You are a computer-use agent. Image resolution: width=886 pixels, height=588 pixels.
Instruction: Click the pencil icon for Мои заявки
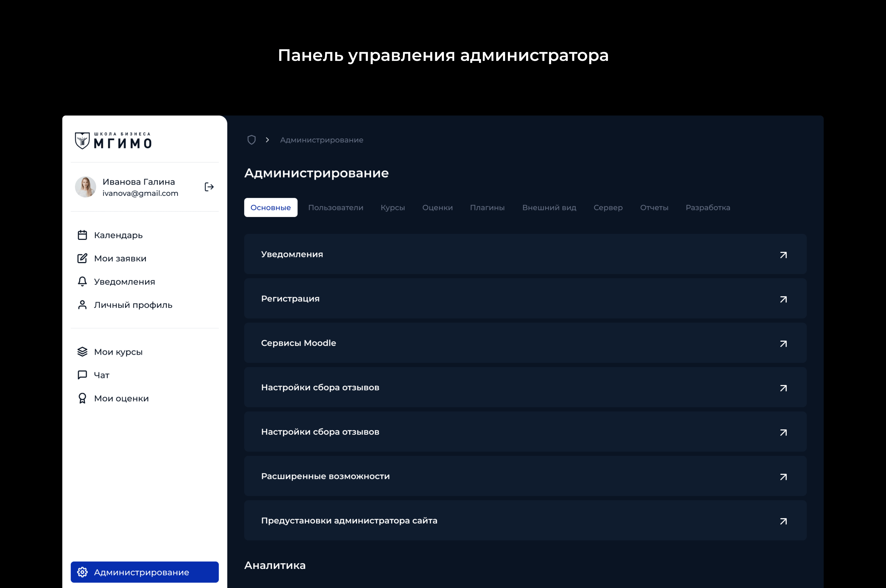tap(82, 258)
